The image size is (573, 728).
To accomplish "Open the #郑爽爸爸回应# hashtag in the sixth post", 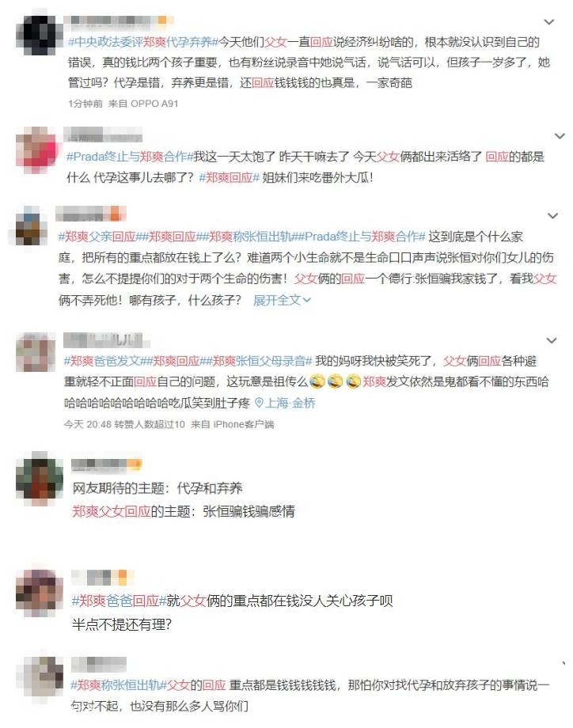I will 119,601.
